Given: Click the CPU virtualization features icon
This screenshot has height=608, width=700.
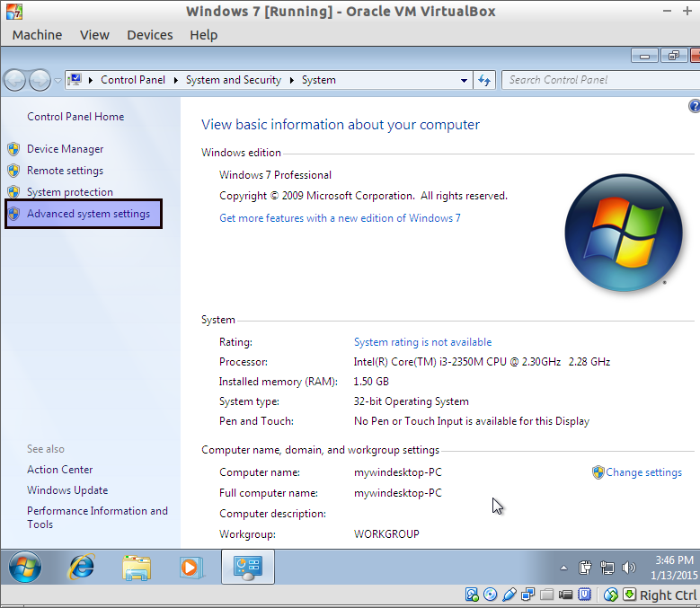Looking at the screenshot, I should point(584,595).
